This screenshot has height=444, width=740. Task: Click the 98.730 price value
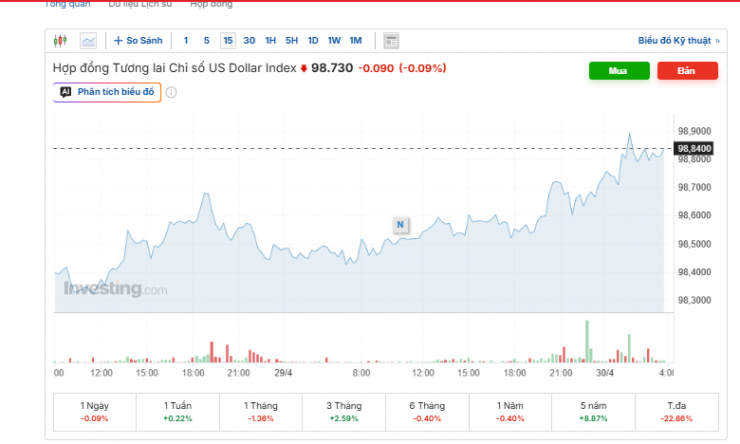click(x=332, y=68)
